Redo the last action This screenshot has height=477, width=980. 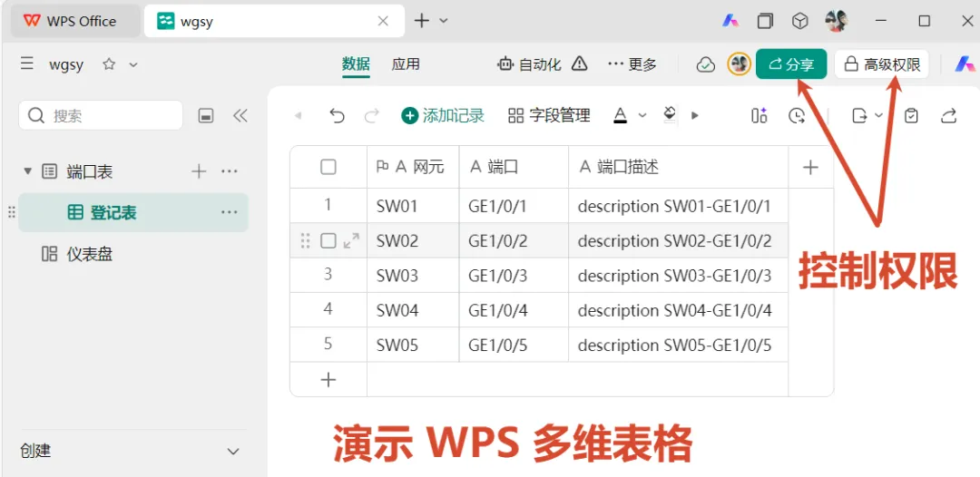(372, 115)
